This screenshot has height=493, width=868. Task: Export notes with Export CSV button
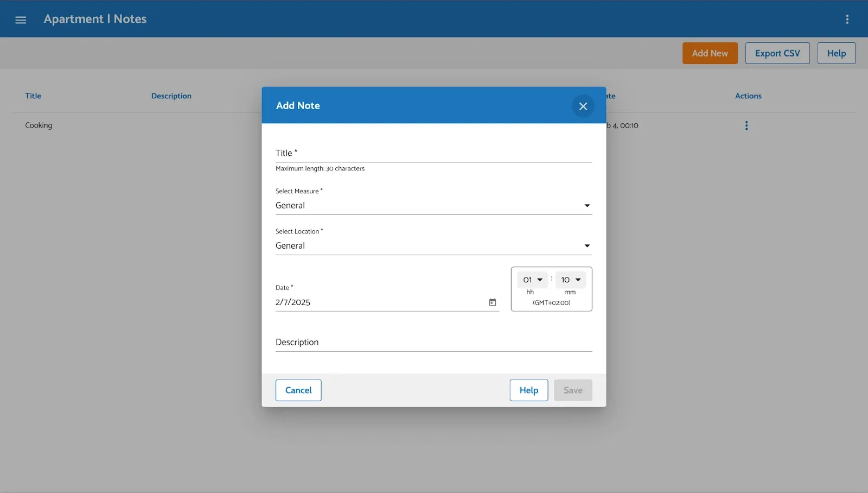[x=777, y=53]
